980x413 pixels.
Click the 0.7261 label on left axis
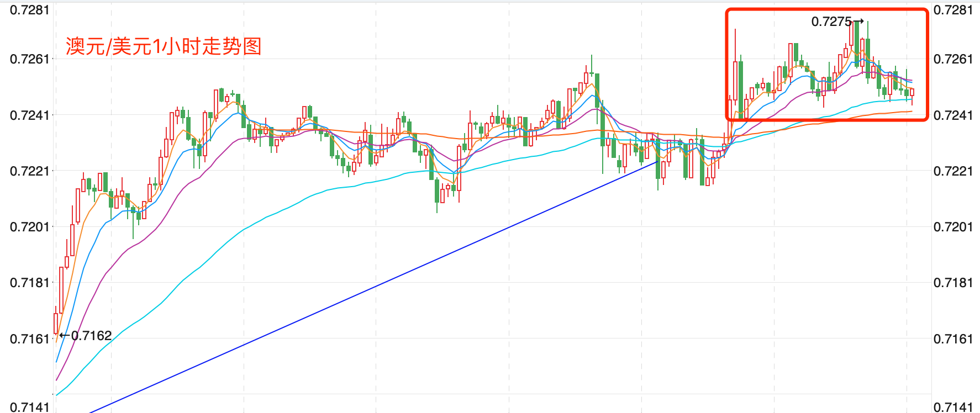(x=30, y=59)
